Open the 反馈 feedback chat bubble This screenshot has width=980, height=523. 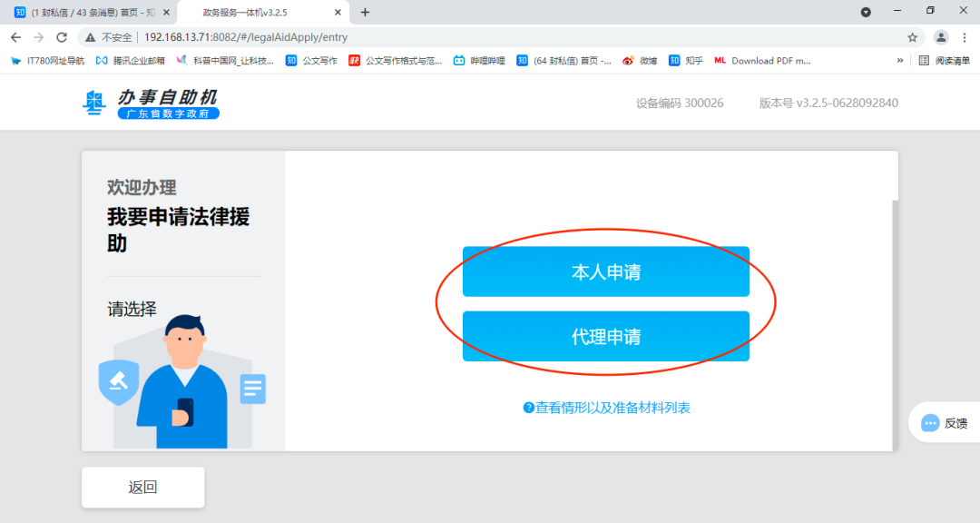[x=946, y=422]
